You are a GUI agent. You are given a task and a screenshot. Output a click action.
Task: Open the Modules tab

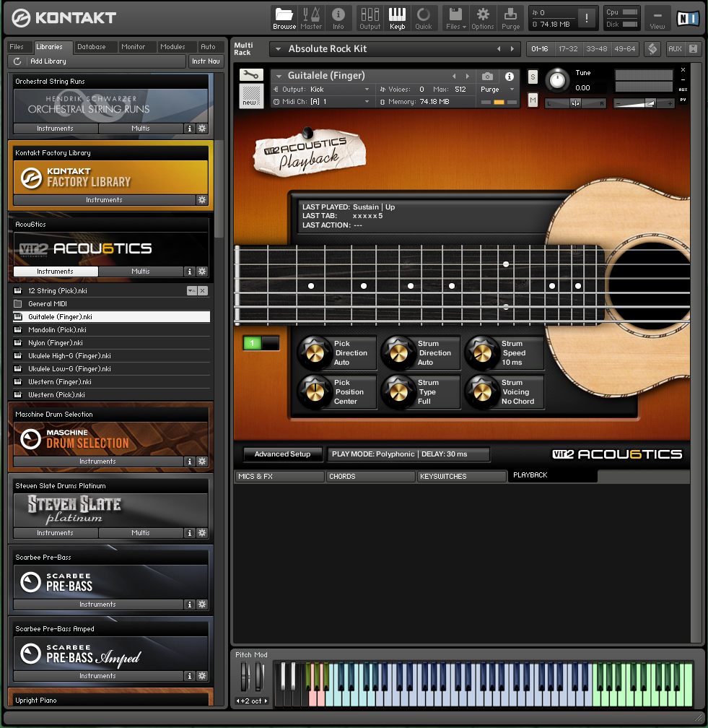(x=172, y=47)
